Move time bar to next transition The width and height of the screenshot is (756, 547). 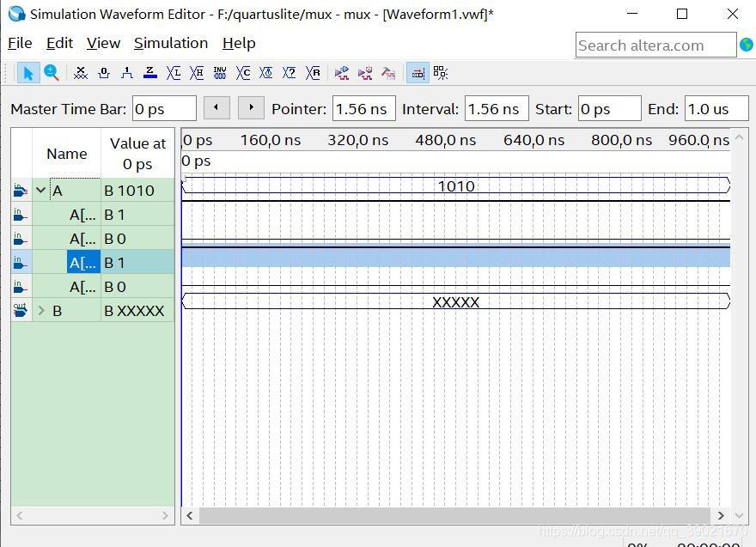tap(251, 108)
